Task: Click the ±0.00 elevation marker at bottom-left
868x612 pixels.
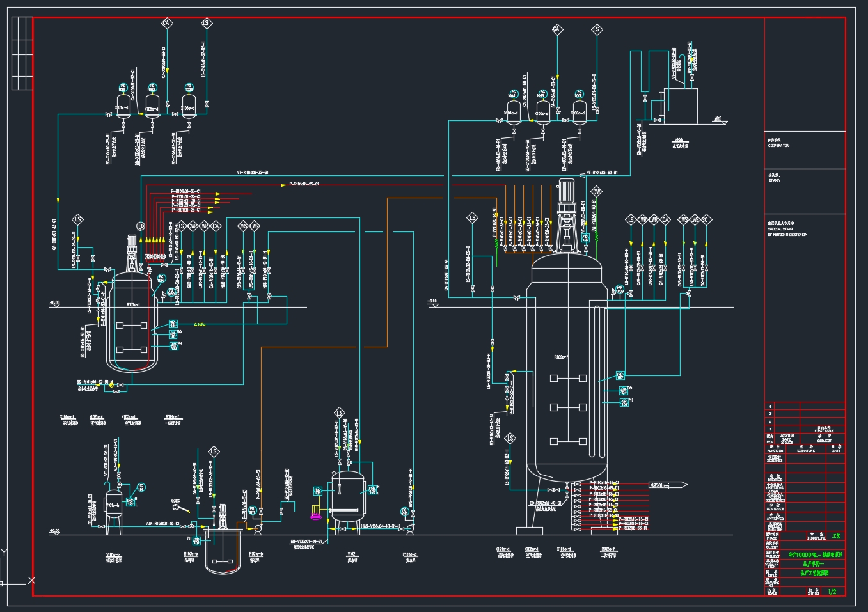Action: tap(55, 531)
